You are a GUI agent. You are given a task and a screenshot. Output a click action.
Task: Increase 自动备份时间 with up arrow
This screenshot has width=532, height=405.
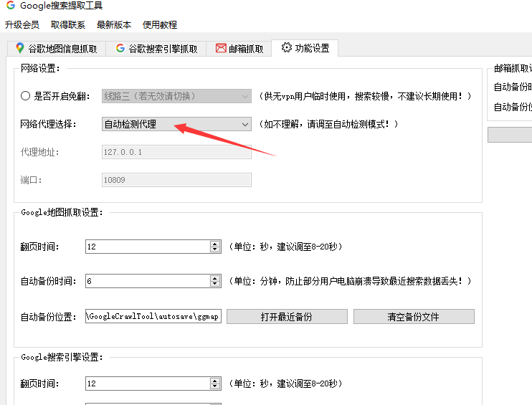point(215,278)
